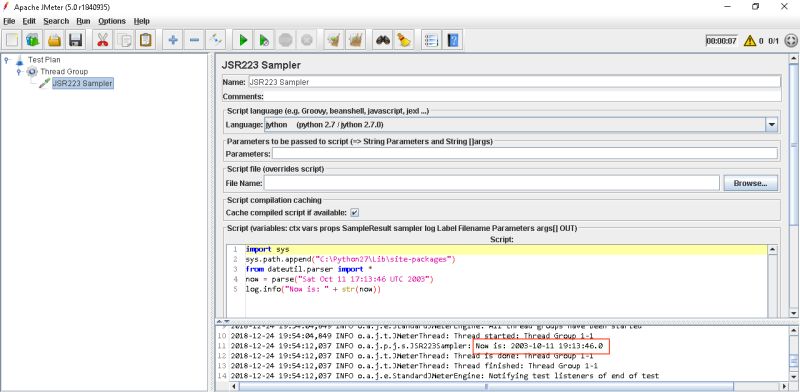Viewport: 800px width, 392px height.
Task: Open the Help menu
Action: click(x=142, y=21)
